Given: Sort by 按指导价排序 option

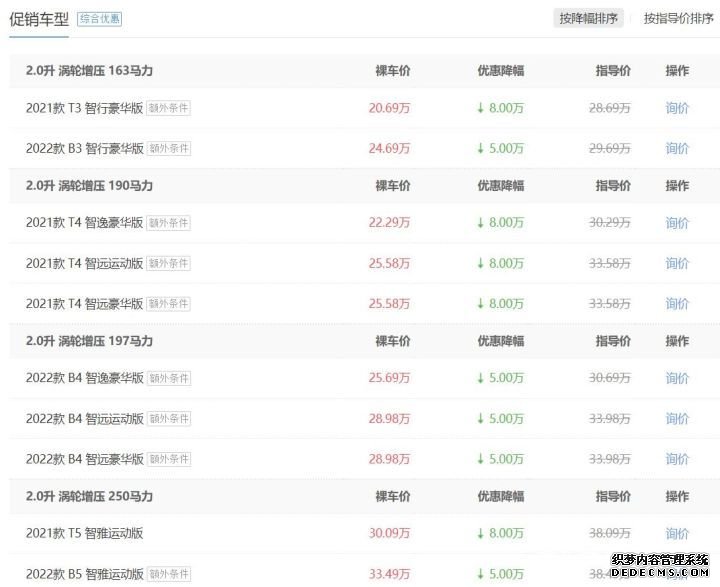Looking at the screenshot, I should click(x=678, y=18).
